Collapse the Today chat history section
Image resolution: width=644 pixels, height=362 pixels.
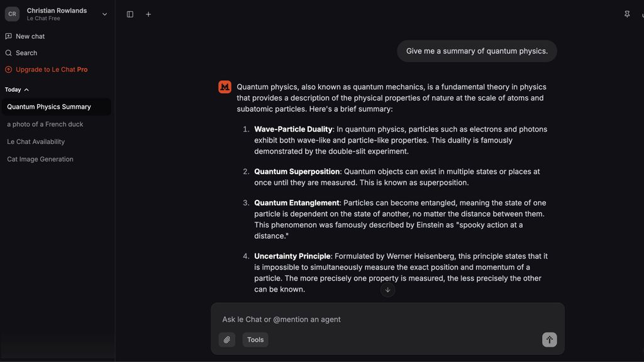click(26, 89)
